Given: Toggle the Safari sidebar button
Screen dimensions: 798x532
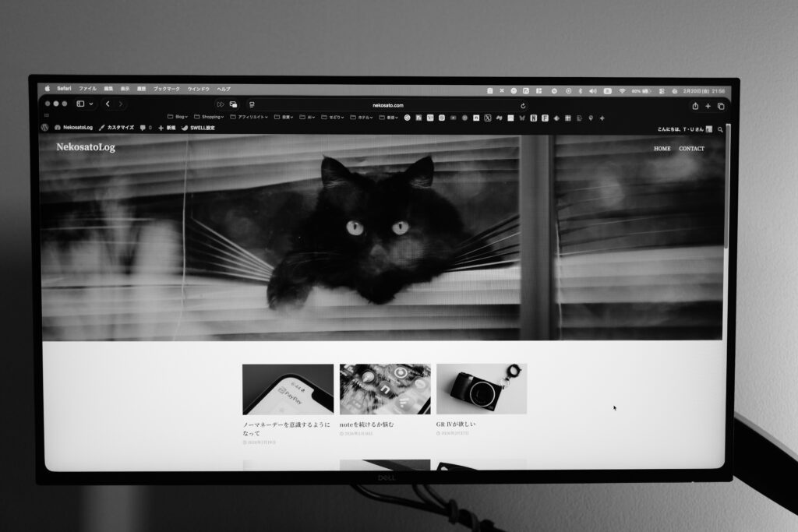Looking at the screenshot, I should pyautogui.click(x=80, y=104).
